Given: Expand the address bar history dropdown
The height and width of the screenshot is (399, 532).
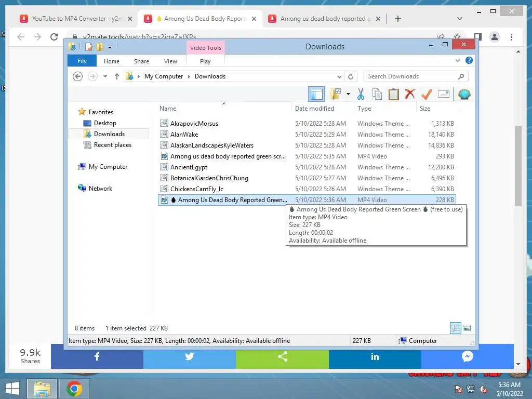Looking at the screenshot, I should click(x=339, y=76).
